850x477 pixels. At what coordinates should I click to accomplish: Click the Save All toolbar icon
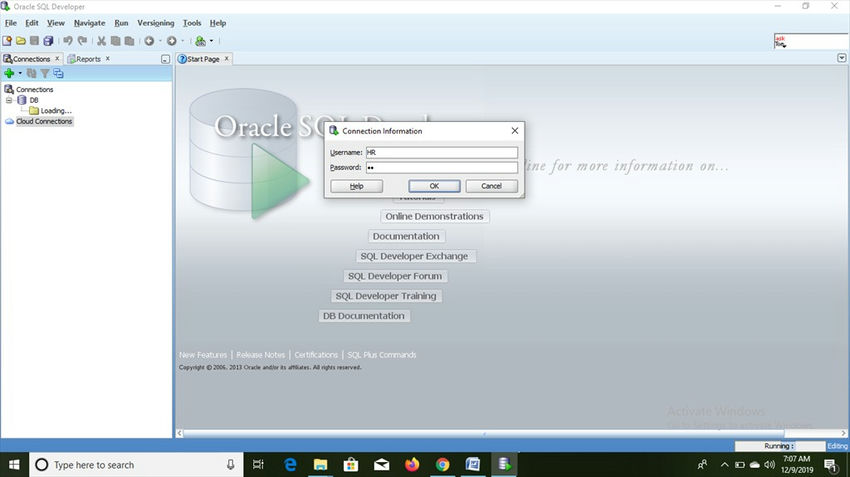click(48, 41)
